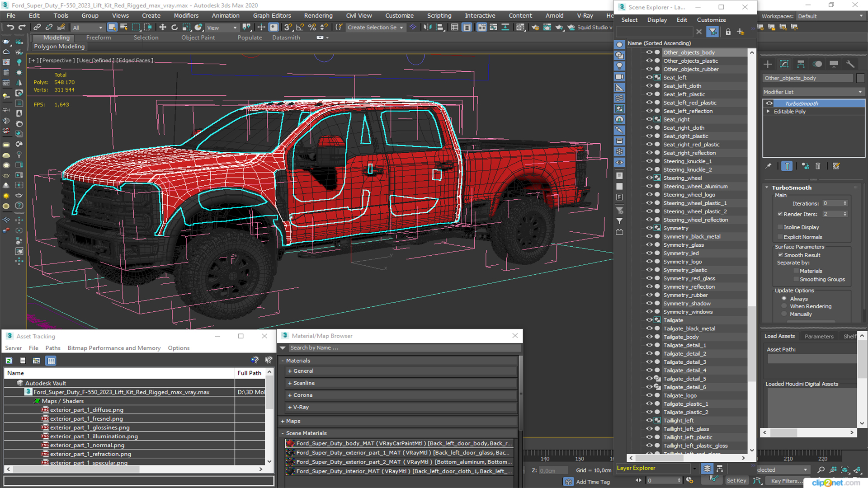Viewport: 868px width, 488px height.
Task: Activate the Select Object tool
Action: [112, 28]
